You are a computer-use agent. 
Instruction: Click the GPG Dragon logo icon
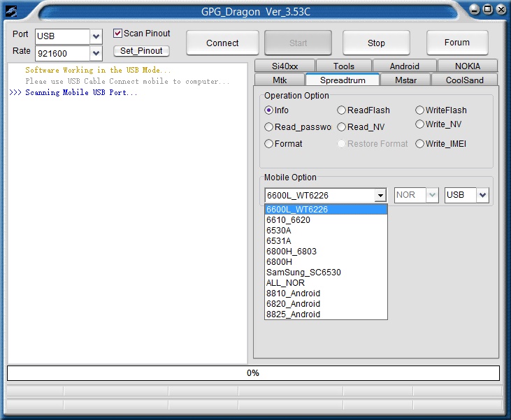coord(10,12)
